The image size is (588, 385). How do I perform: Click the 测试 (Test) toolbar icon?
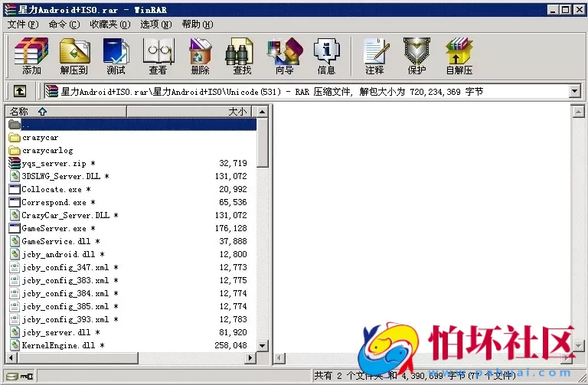[116, 56]
